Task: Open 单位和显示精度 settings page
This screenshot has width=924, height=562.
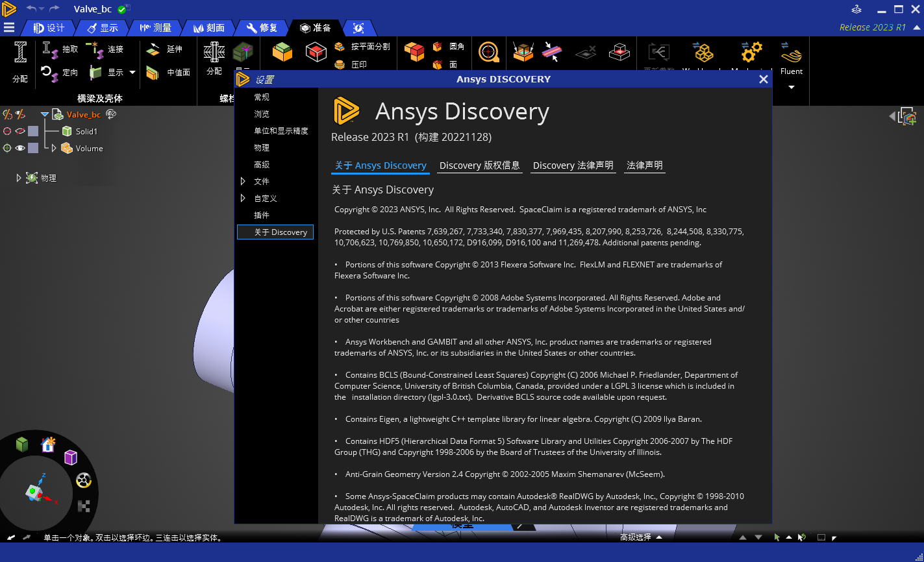Action: 281,131
